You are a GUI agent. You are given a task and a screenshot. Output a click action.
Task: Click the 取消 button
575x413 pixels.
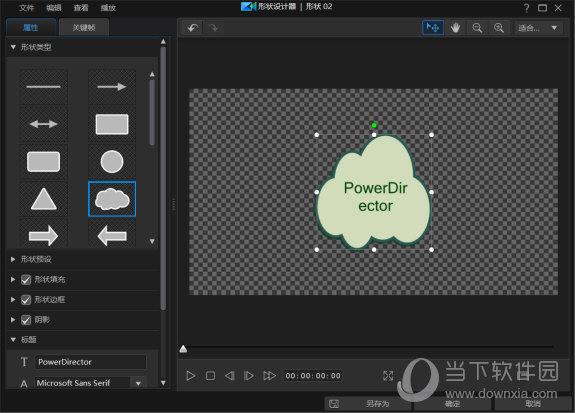(533, 404)
